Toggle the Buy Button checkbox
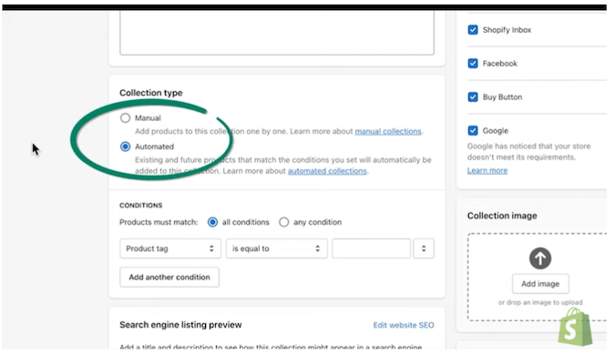Screen dimensions: 615x364 [473, 97]
